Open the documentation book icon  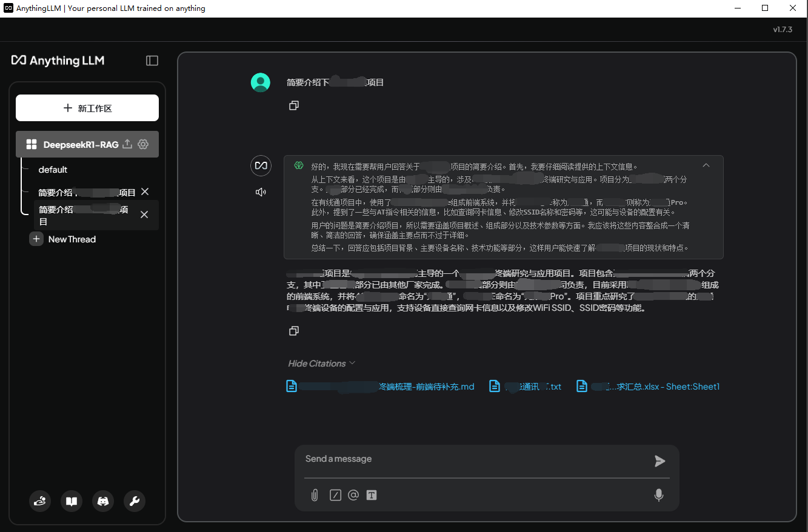coord(72,501)
